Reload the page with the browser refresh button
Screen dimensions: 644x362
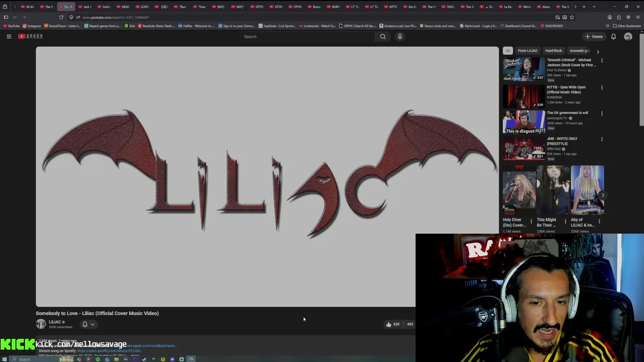click(x=61, y=17)
